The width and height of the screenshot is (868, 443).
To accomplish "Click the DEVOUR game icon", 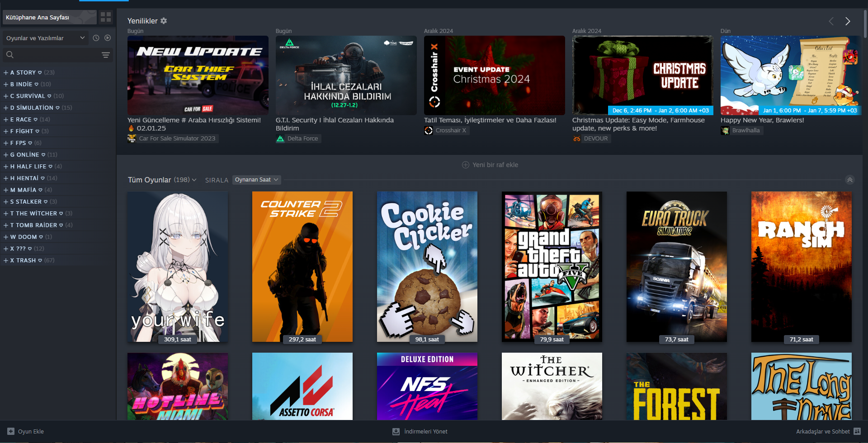I will pos(577,139).
